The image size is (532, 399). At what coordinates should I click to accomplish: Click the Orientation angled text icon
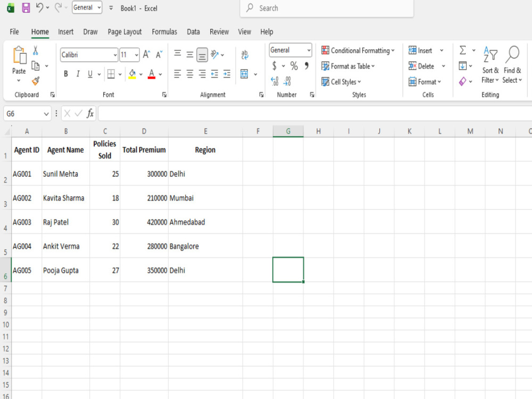[214, 54]
